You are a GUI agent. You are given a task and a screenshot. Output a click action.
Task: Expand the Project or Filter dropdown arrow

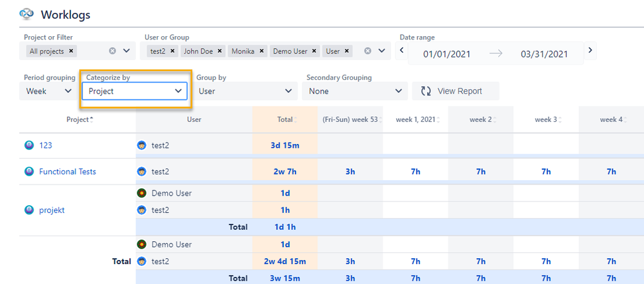pyautogui.click(x=126, y=51)
